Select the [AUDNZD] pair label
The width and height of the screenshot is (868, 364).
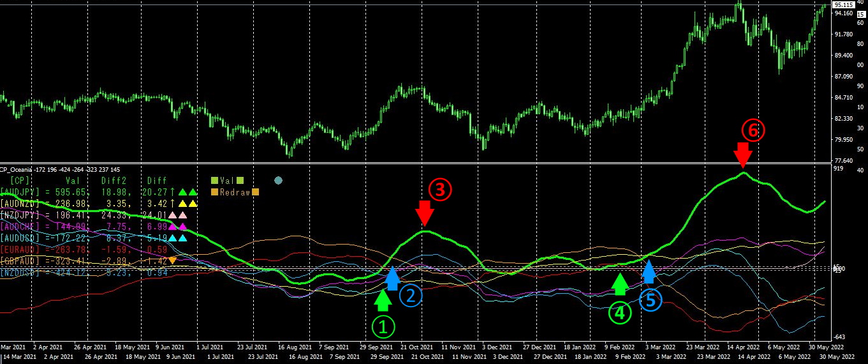coord(21,204)
